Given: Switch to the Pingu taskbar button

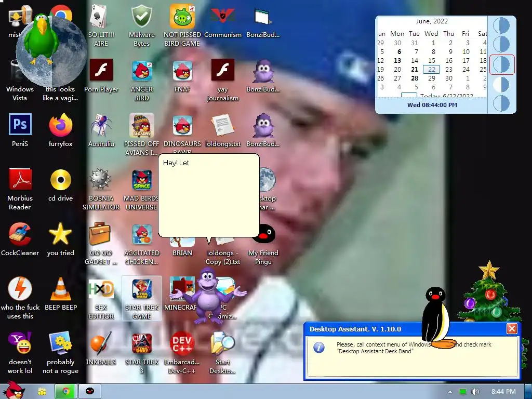Looking at the screenshot, I should [x=90, y=392].
